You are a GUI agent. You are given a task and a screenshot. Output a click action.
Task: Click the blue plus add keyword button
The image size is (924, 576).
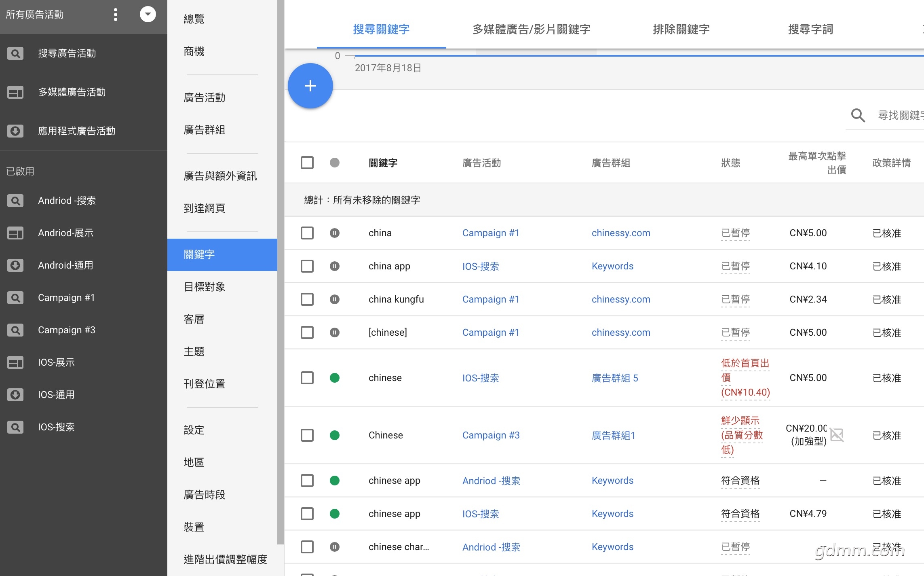pyautogui.click(x=310, y=86)
